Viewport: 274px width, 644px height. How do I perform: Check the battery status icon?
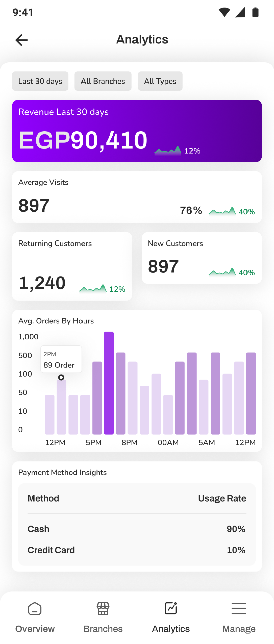tap(255, 12)
